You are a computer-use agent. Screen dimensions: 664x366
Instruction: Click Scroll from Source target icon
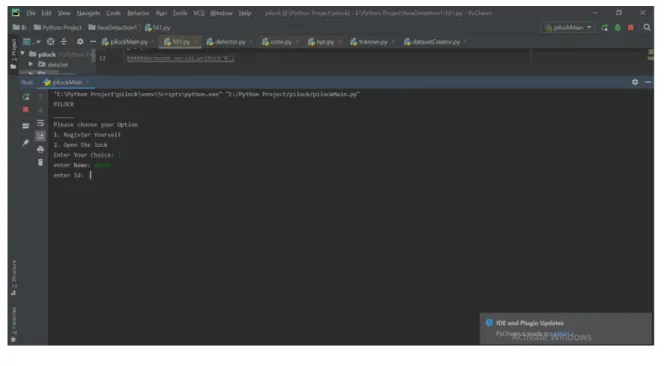coord(50,42)
